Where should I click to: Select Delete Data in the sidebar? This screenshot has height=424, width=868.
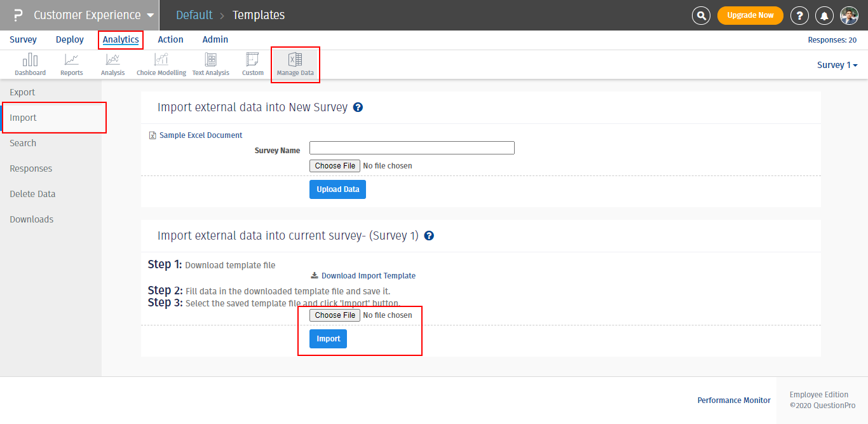[32, 194]
